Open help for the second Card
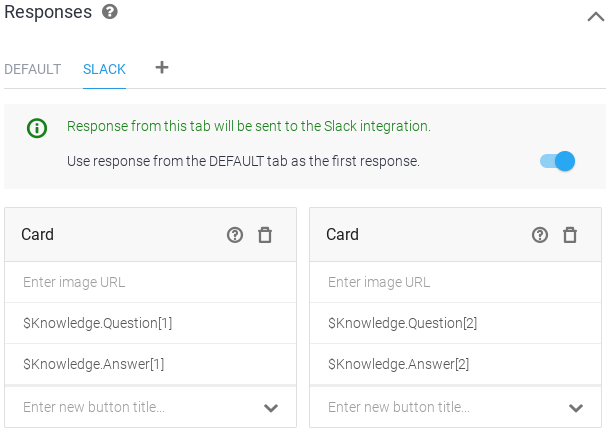This screenshot has width=610, height=433. 540,235
